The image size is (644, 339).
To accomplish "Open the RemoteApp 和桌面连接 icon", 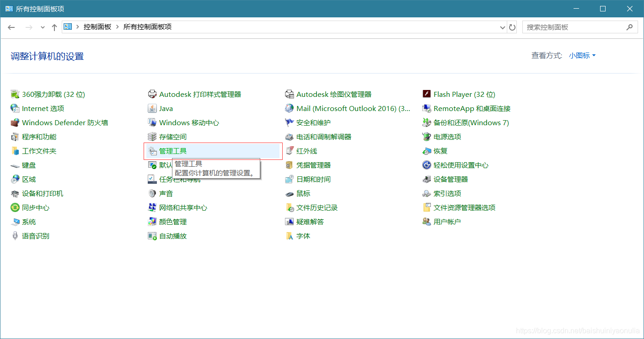I will point(427,108).
